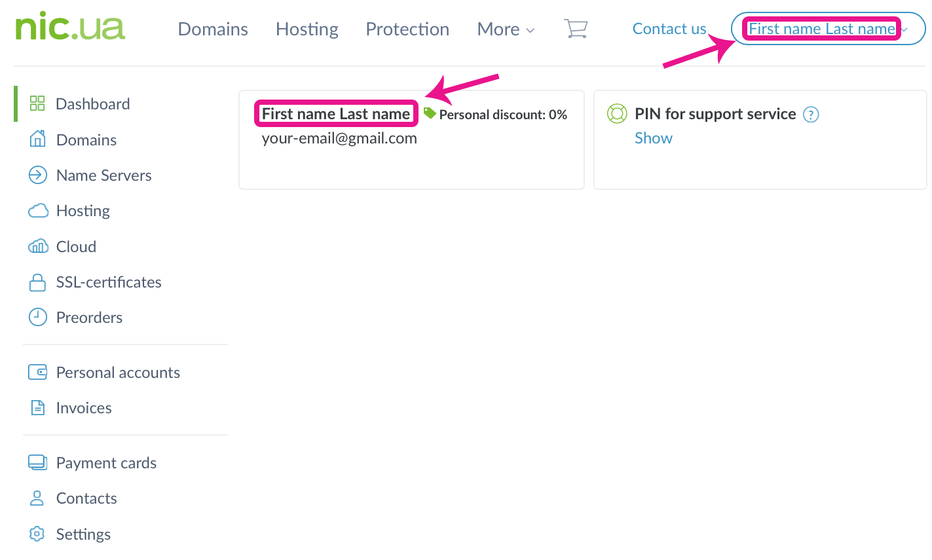Click the Payment cards icon
Screen dimensions: 932x560
point(37,462)
